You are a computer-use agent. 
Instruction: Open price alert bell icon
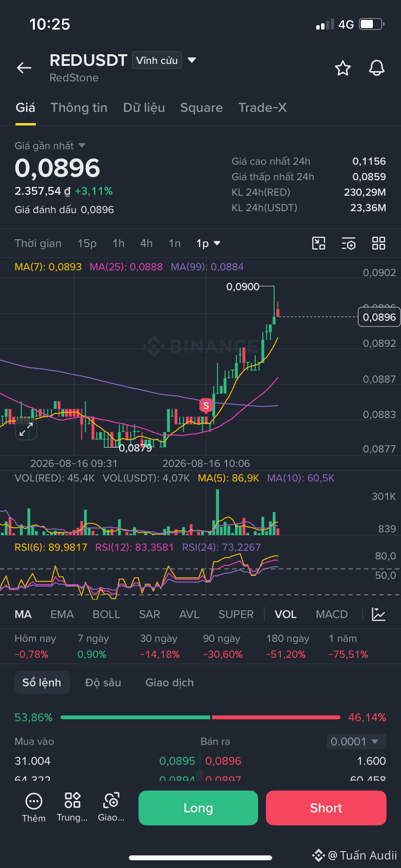(377, 68)
